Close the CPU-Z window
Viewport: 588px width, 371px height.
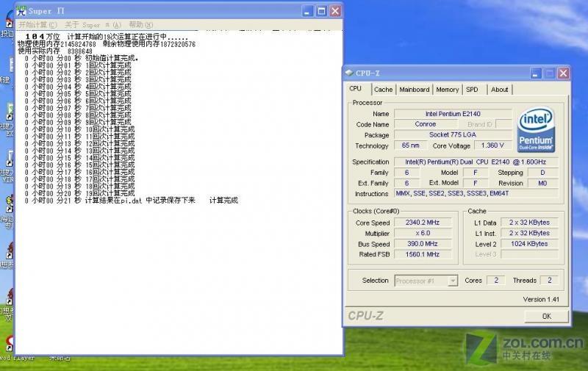563,73
